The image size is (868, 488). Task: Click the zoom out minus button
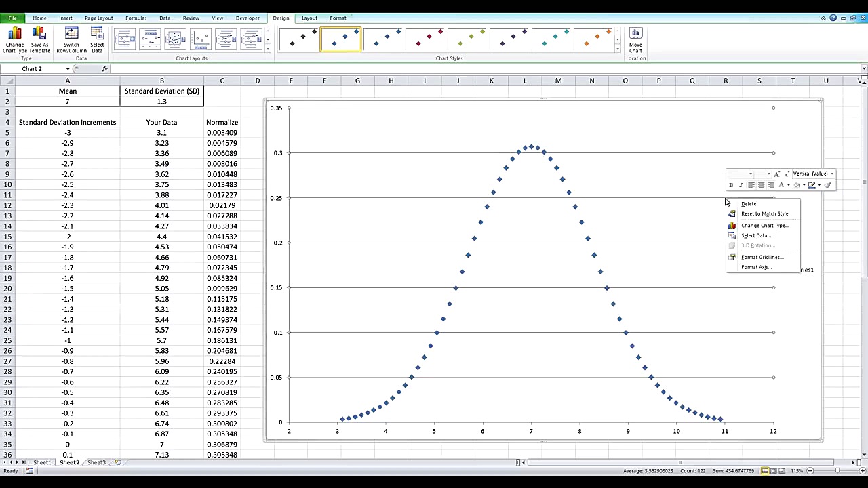810,471
